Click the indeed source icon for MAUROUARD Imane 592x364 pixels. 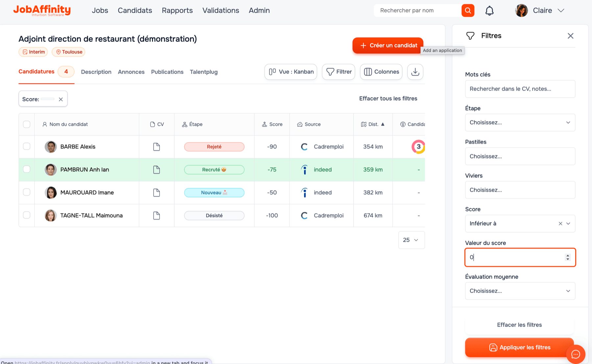(305, 193)
